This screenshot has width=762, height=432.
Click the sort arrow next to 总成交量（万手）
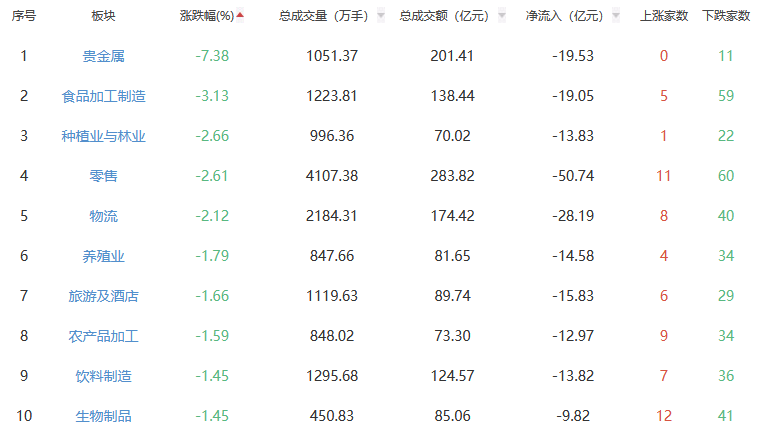click(381, 16)
